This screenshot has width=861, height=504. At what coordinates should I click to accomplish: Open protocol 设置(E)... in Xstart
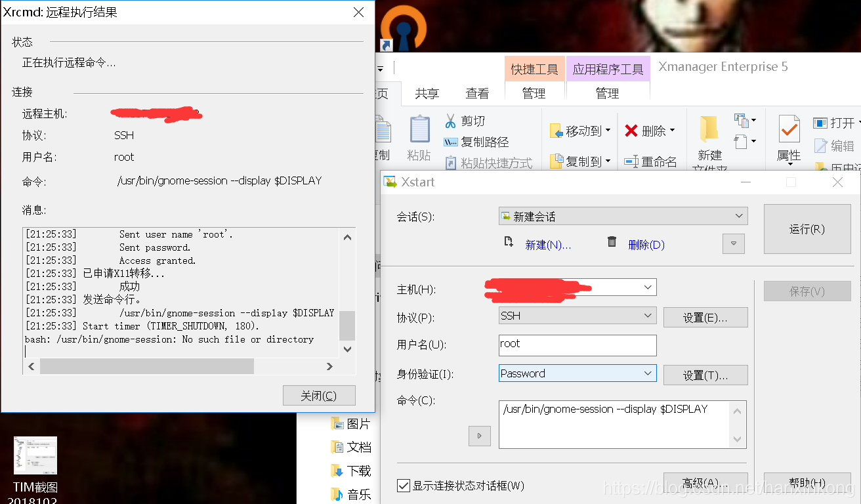(705, 318)
